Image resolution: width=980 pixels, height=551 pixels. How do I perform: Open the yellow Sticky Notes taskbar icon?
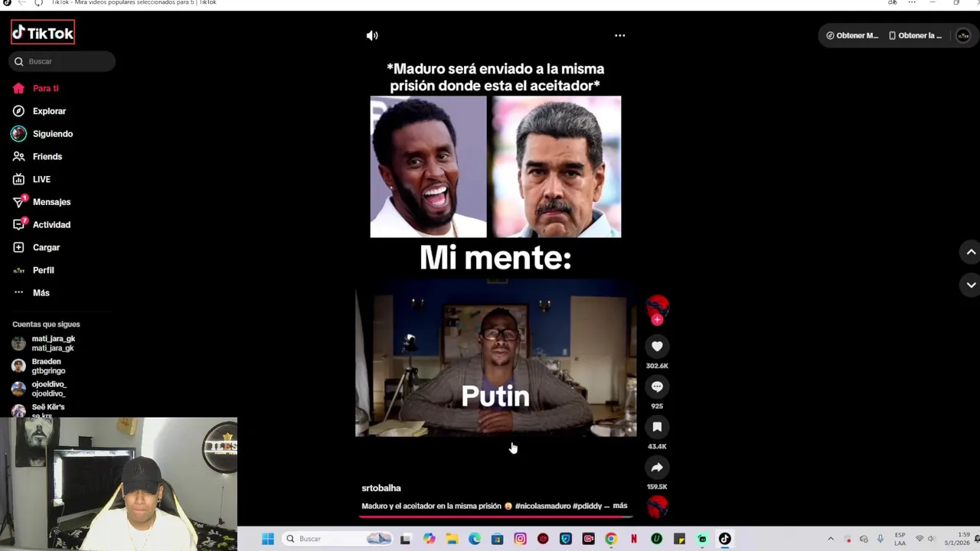point(679,539)
